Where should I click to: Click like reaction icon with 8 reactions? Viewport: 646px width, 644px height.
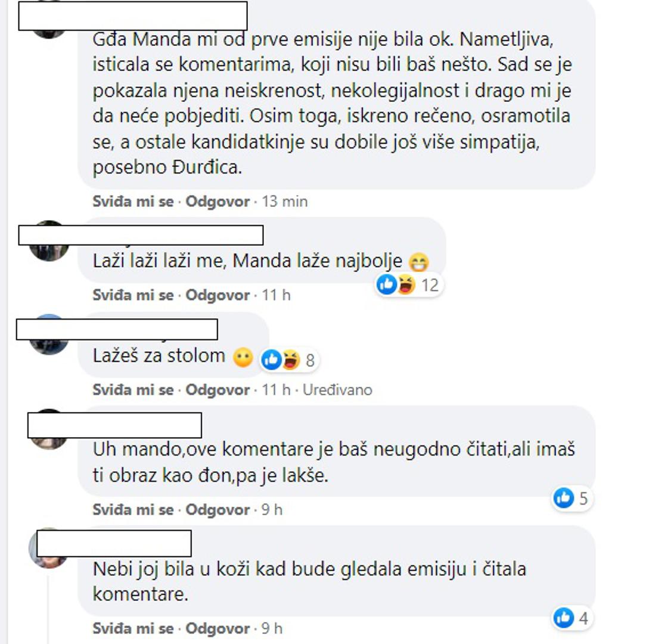[272, 360]
